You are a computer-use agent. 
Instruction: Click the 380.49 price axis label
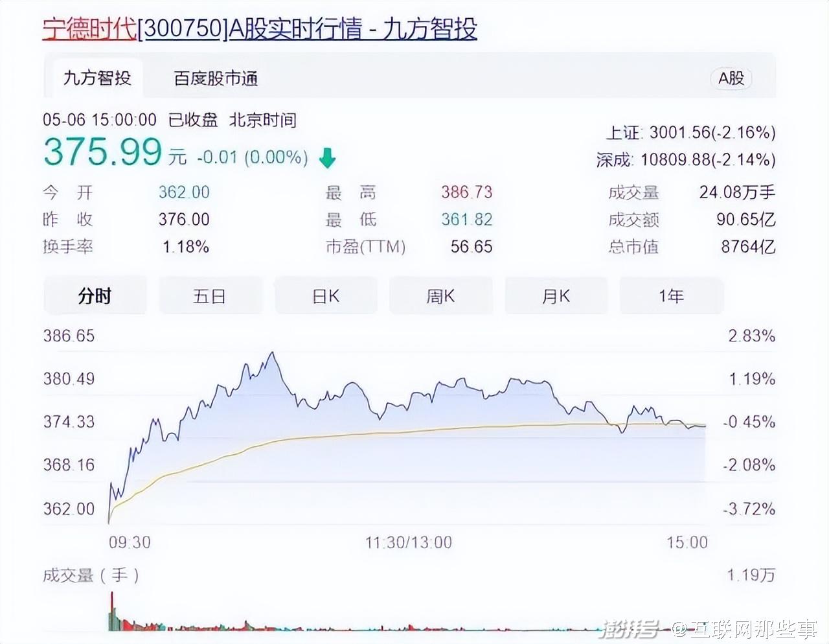click(69, 378)
